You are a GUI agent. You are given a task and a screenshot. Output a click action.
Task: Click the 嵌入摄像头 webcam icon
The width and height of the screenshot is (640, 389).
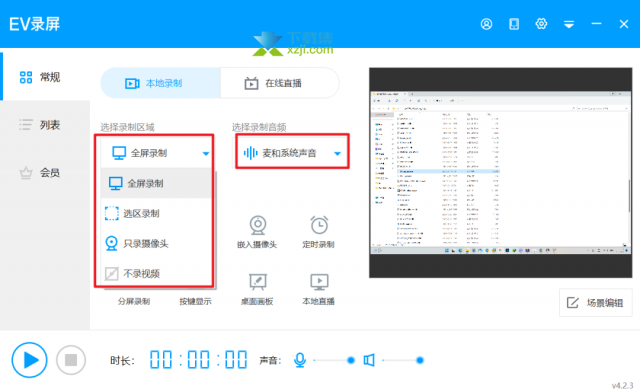coord(258,225)
